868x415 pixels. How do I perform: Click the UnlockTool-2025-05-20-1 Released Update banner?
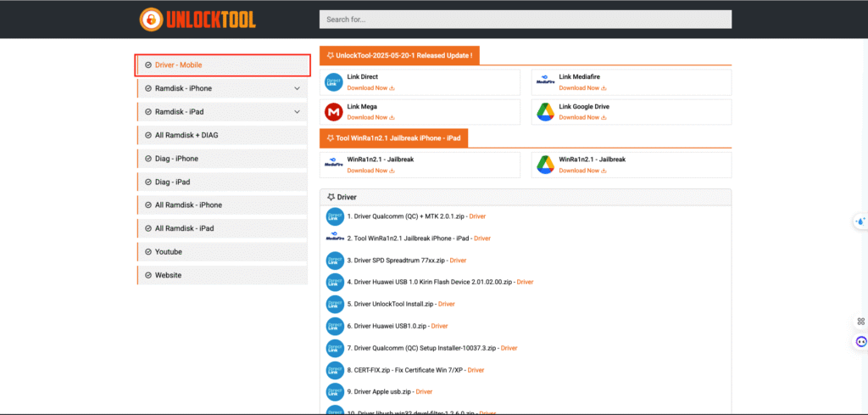pyautogui.click(x=400, y=55)
